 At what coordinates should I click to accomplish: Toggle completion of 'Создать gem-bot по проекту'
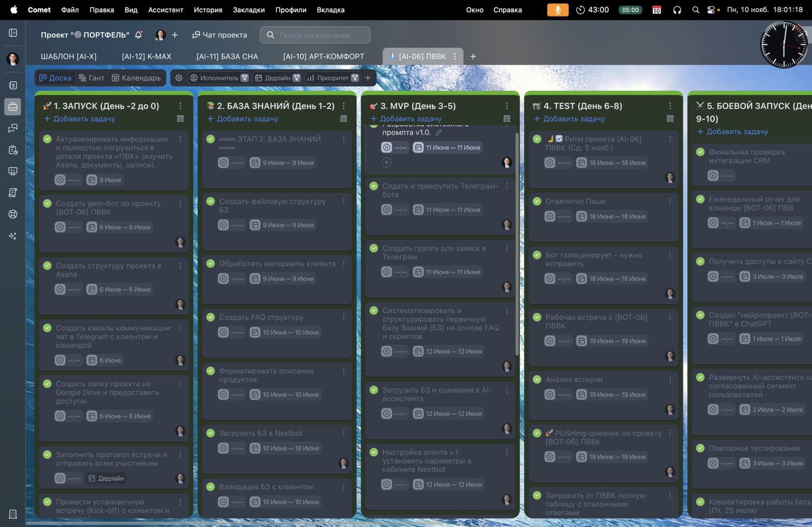[x=47, y=203]
